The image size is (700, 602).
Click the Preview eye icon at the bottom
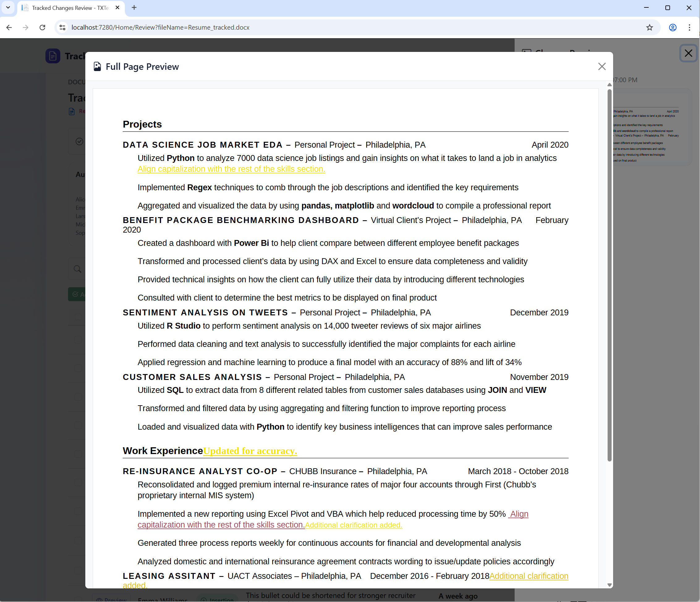tap(99, 600)
